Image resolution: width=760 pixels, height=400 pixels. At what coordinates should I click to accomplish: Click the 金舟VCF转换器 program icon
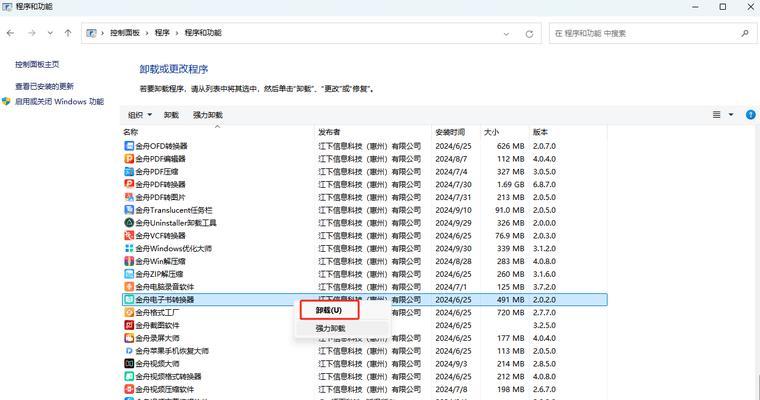(x=129, y=236)
